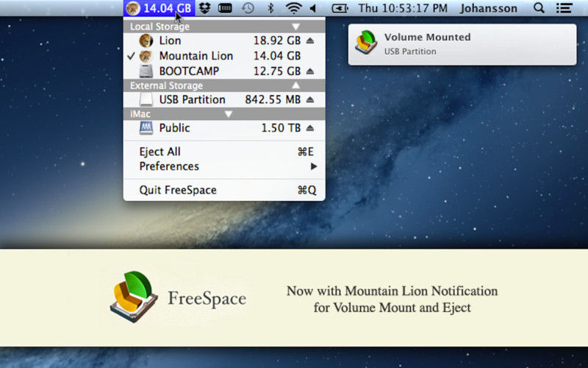This screenshot has width=588, height=368.
Task: Click the large FreeSpace logo icon
Action: [x=134, y=297]
